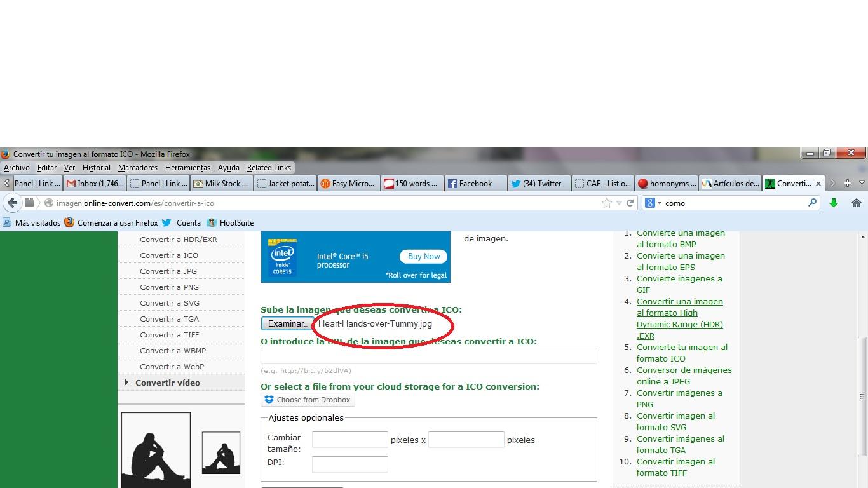This screenshot has width=868, height=488.
Task: Click the page vertical scrollbar thumb
Action: tap(862, 396)
